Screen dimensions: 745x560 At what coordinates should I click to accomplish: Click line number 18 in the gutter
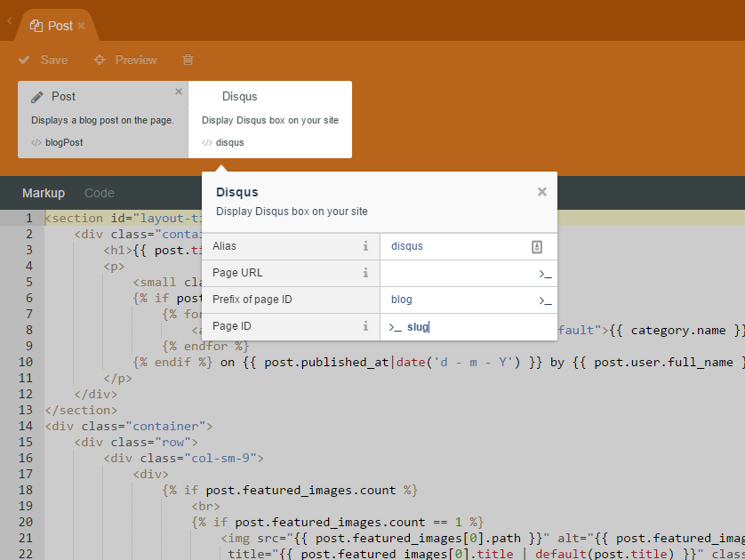pyautogui.click(x=26, y=490)
